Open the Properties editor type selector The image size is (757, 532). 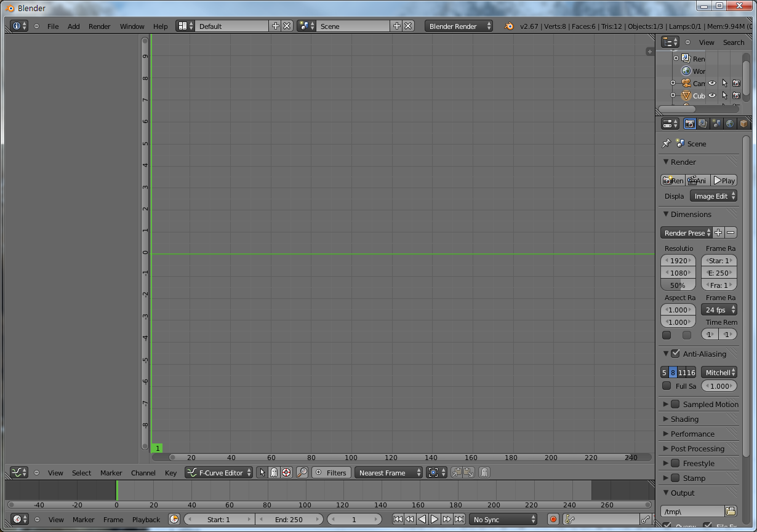(670, 124)
